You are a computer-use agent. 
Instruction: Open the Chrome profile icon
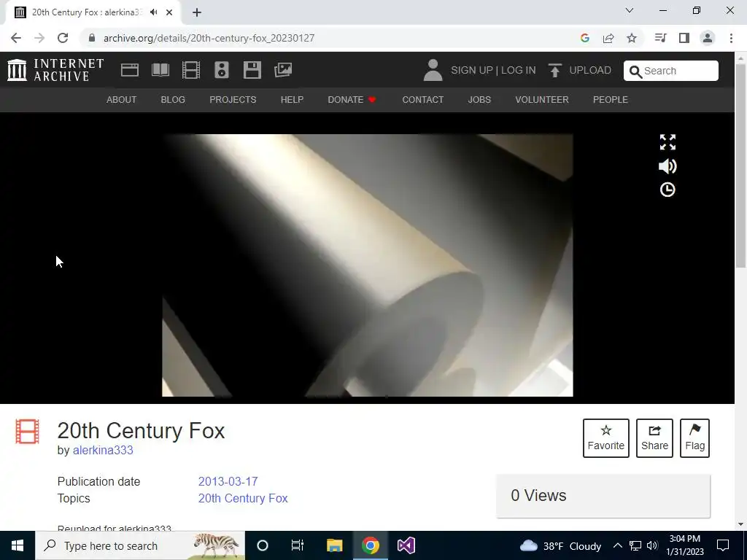(708, 38)
